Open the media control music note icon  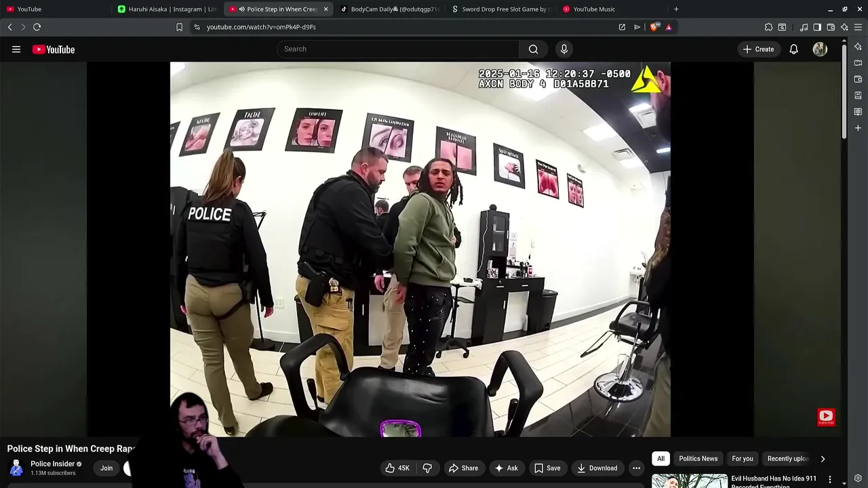pos(804,27)
